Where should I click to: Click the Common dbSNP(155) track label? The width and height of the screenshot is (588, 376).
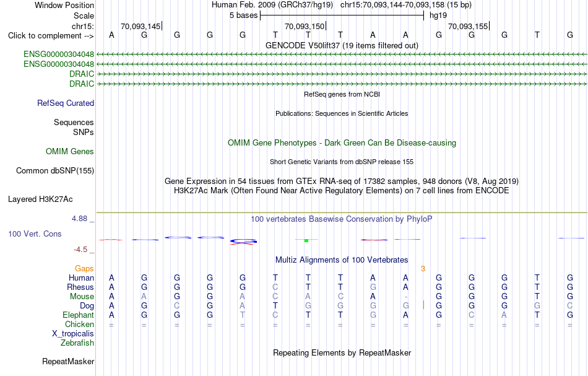54,171
